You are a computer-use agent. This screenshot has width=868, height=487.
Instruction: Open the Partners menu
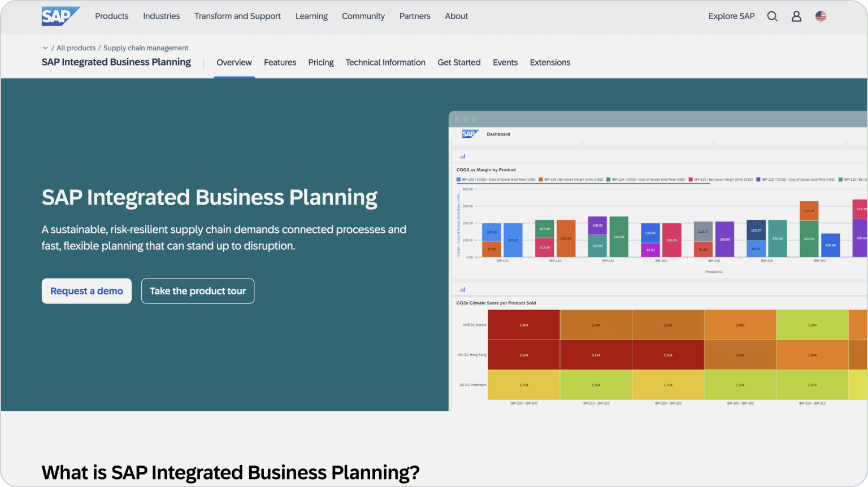coord(415,16)
